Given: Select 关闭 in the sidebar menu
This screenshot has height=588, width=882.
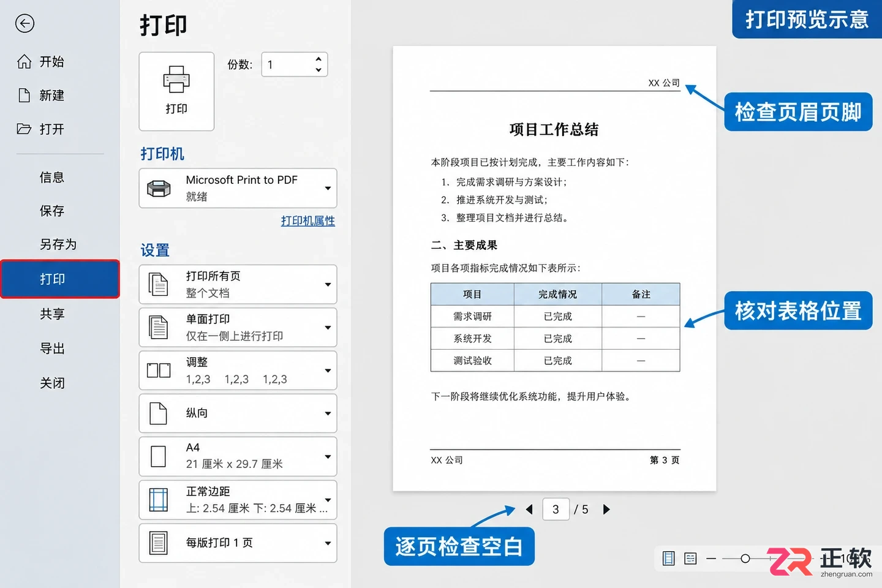Looking at the screenshot, I should click(52, 383).
